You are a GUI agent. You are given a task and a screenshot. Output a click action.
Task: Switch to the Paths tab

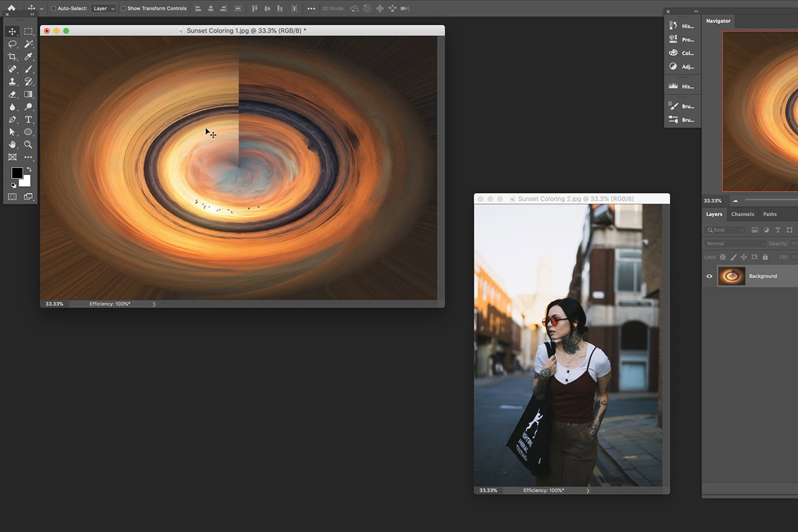tap(770, 214)
